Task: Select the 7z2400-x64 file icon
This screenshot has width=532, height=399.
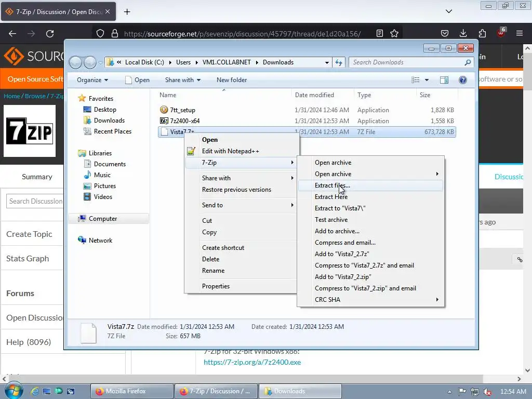Action: pos(164,121)
